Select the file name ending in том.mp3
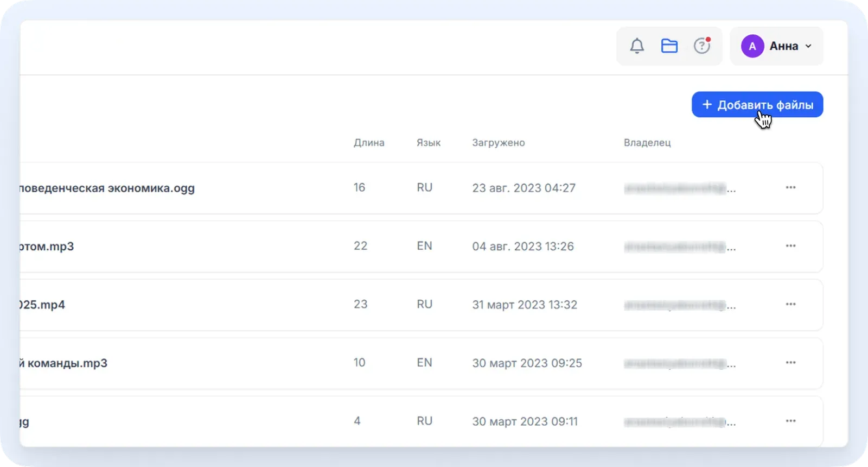The width and height of the screenshot is (868, 467). (47, 247)
